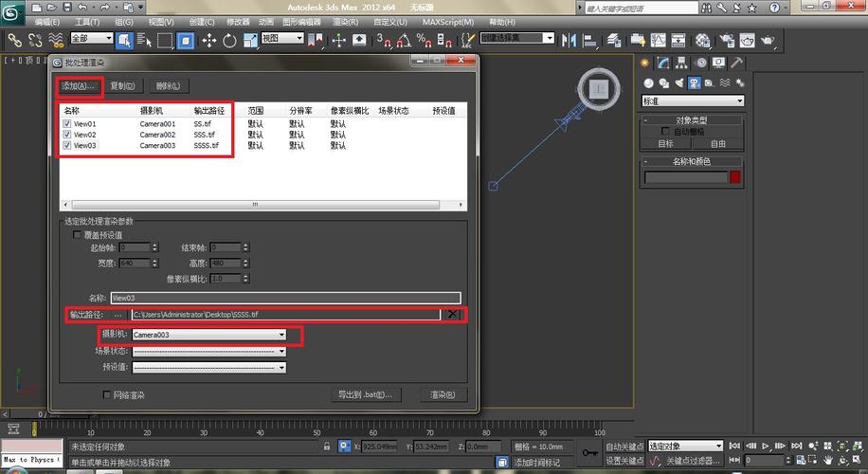Click the Mirror tool in toolbar
This screenshot has height=474, width=868.
tap(570, 41)
